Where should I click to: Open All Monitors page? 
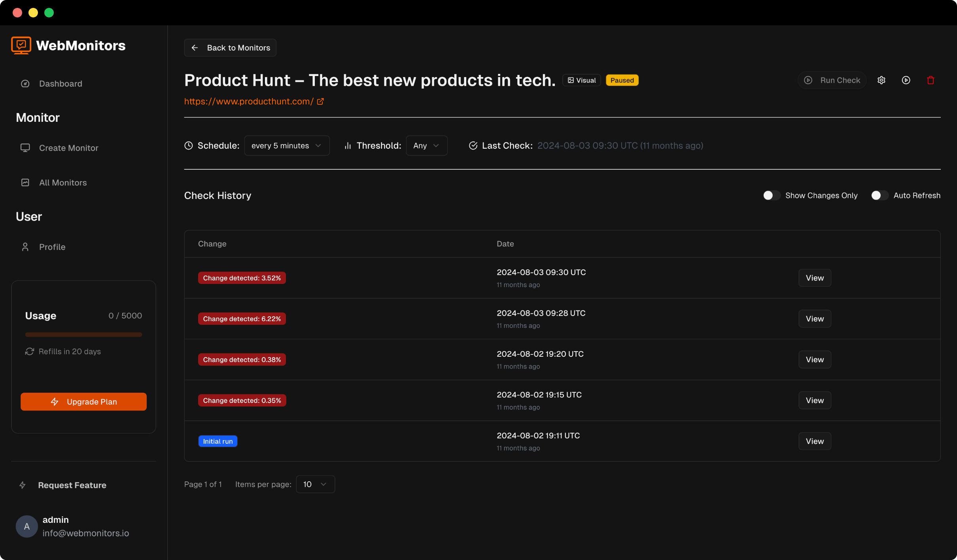click(63, 183)
